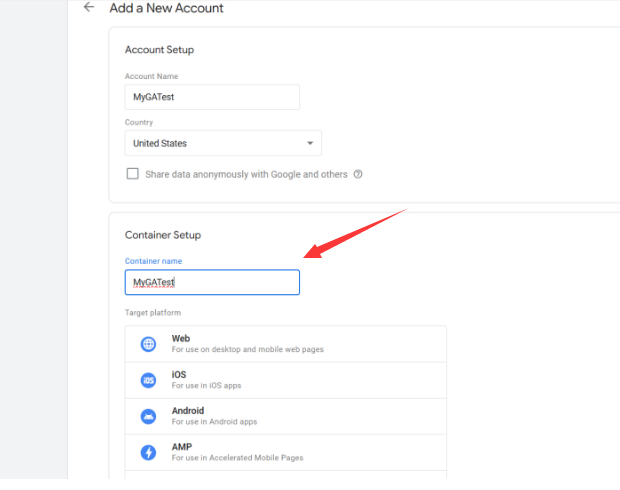Select the AMP platform option title

[182, 447]
